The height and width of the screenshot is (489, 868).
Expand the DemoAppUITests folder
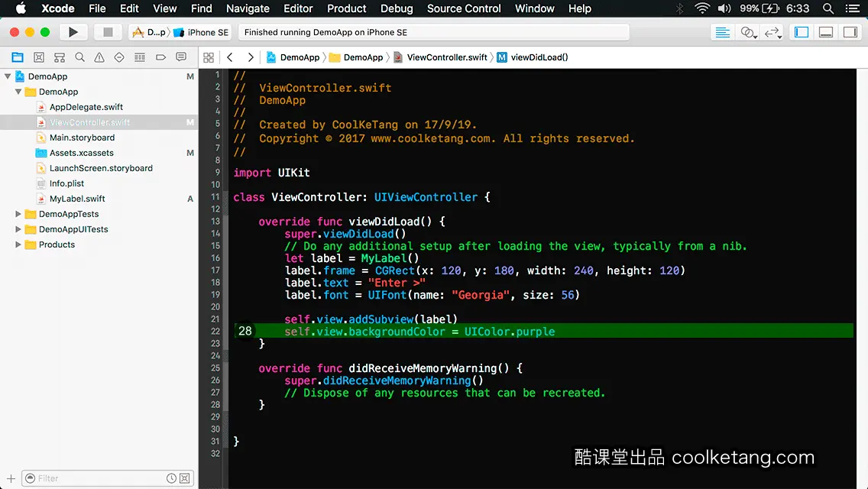pyautogui.click(x=18, y=229)
